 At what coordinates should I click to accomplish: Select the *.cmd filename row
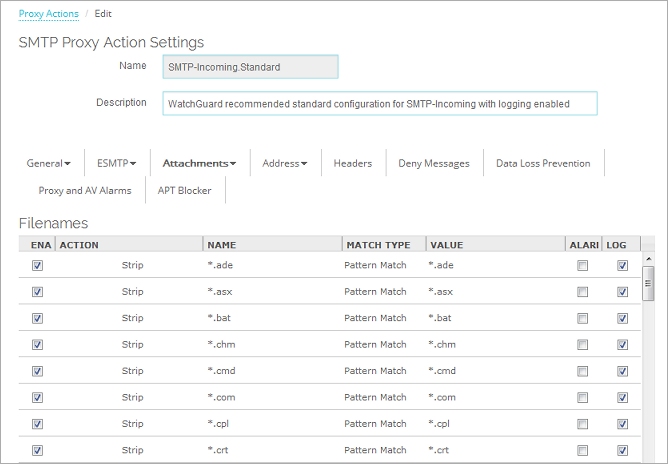pyautogui.click(x=300, y=371)
